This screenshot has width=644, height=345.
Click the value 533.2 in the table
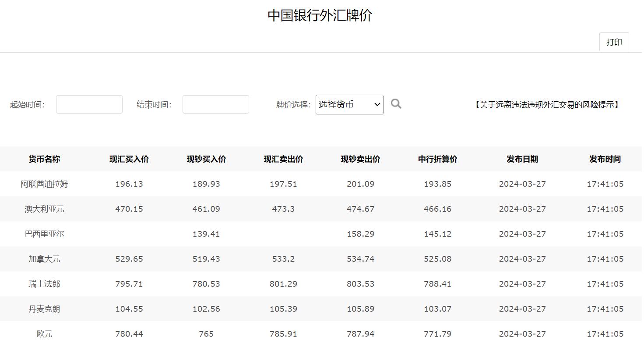(283, 259)
